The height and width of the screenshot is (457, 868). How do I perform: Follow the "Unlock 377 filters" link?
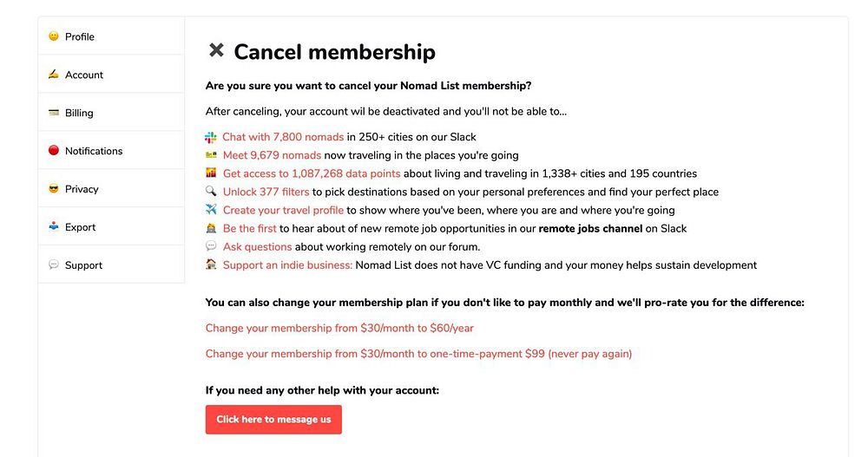[266, 192]
